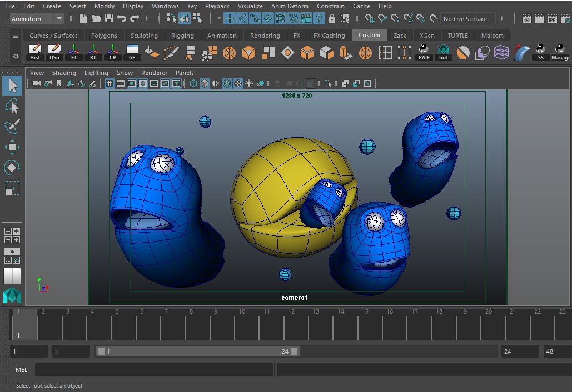Toggle Snap to points magnet
572x392 pixels.
point(395,18)
